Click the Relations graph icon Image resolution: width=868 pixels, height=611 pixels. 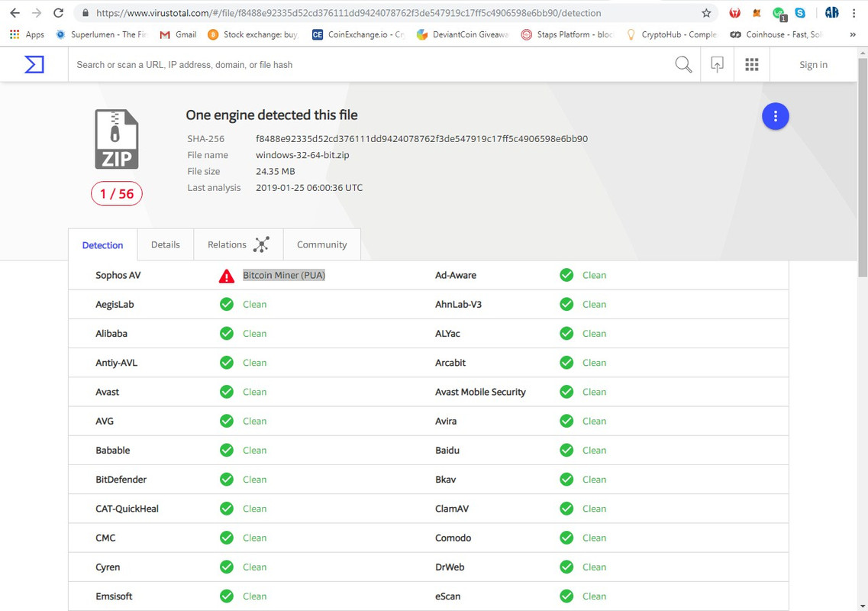[261, 244]
